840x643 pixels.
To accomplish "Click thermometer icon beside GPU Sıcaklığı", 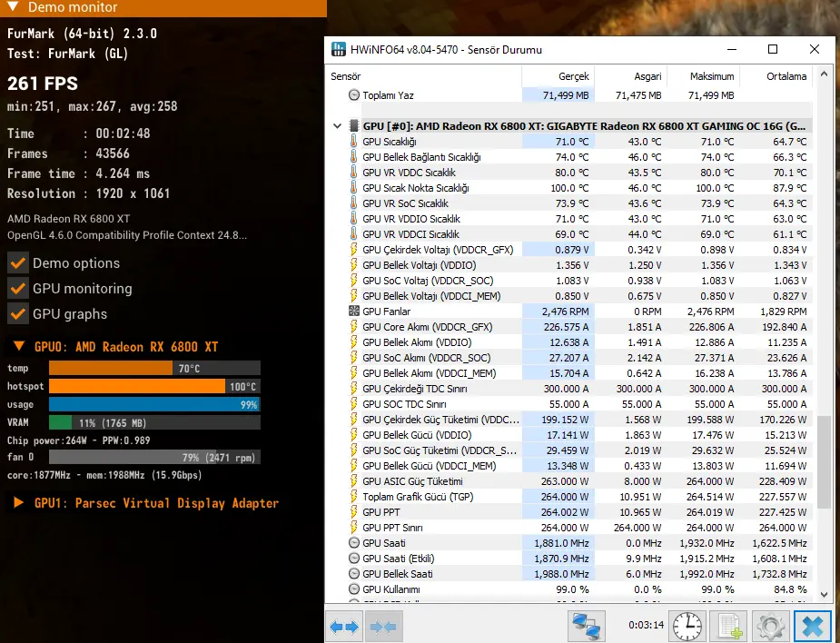I will tap(353, 142).
